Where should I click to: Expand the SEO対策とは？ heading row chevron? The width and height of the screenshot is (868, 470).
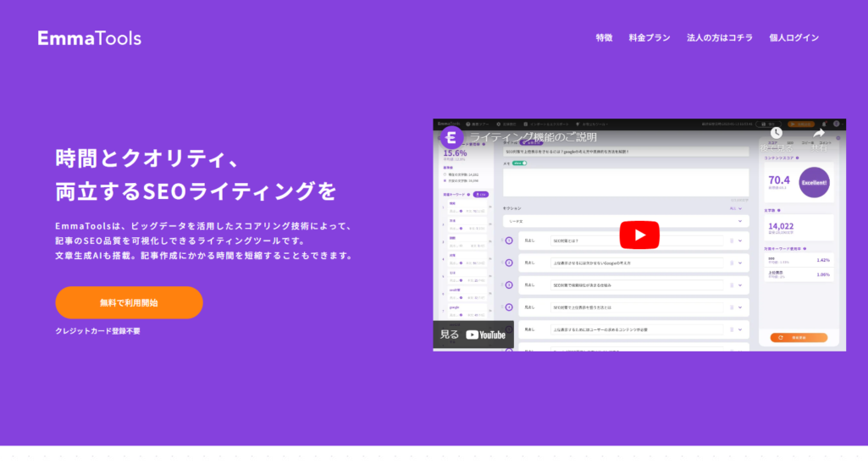(740, 241)
